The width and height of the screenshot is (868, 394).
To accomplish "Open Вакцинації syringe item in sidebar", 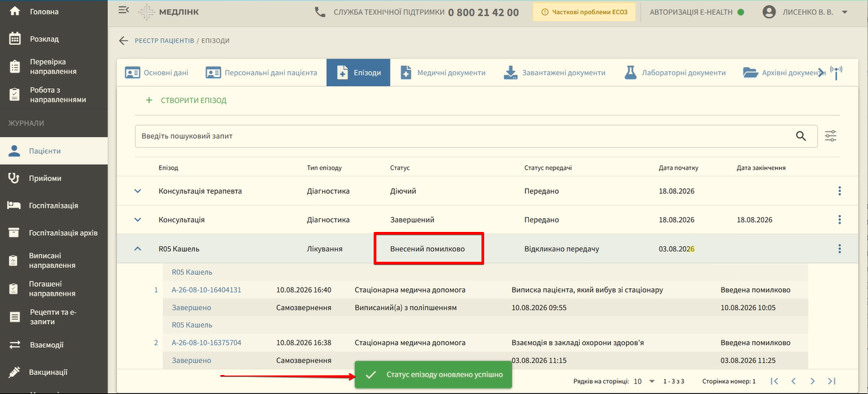I will pyautogui.click(x=54, y=372).
